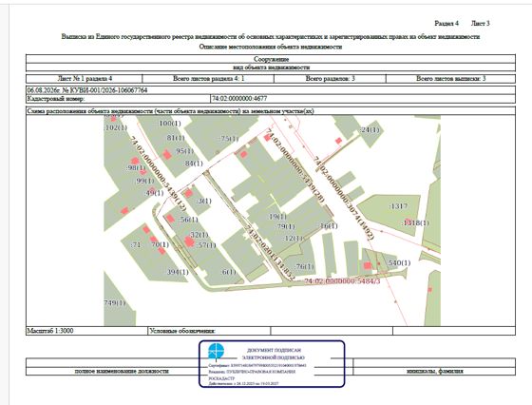The image size is (532, 405).
Task: Click the 'Схема расположения объекта недвижимости' heading row
Action: pyautogui.click(x=271, y=111)
